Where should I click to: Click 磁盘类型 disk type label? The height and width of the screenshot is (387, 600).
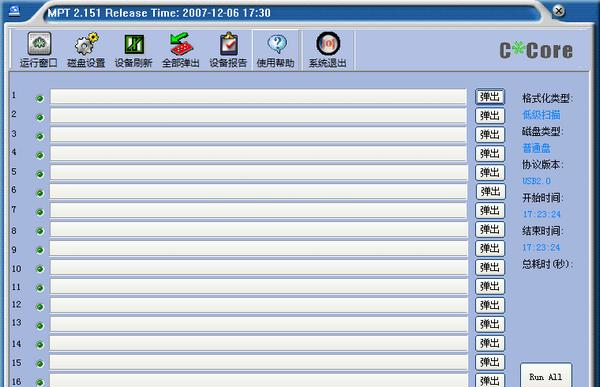[x=543, y=131]
